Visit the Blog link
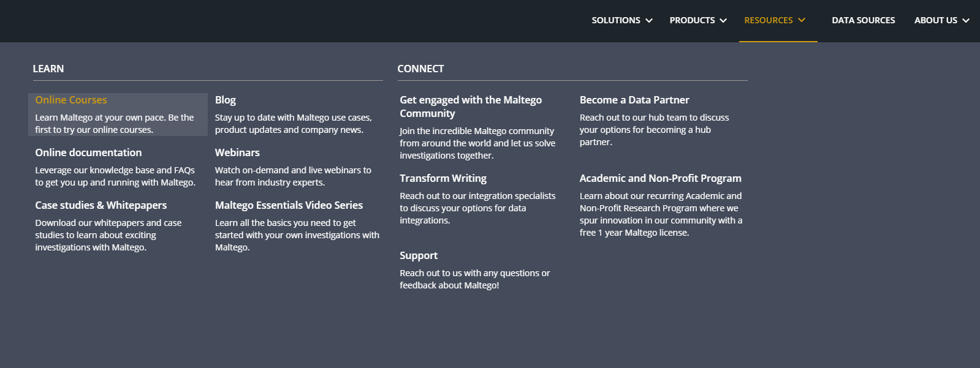Viewport: 980px width, 368px height. 225,100
